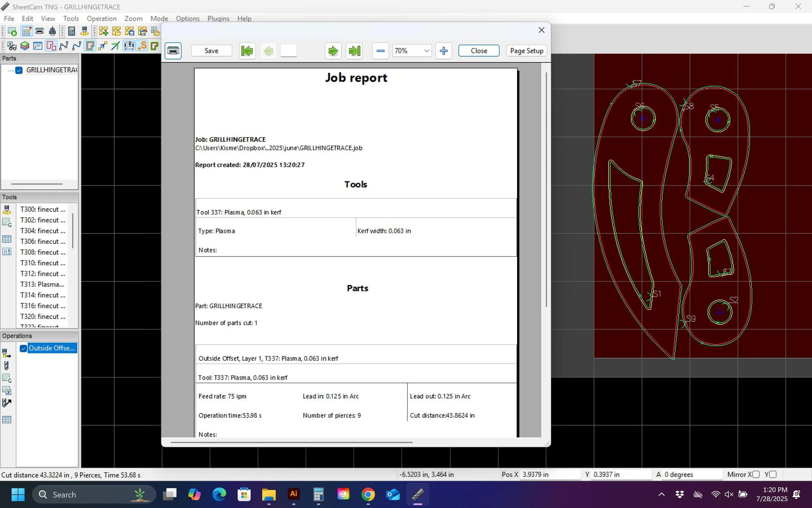Click the new code snippet G icon in Tools panel
The width and height of the screenshot is (812, 508).
[7, 222]
